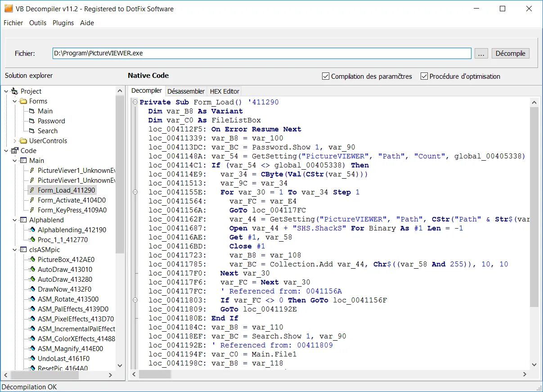Viewport: 543px width, 392px height.
Task: Collapse the clsASMpic class node
Action: coord(14,250)
